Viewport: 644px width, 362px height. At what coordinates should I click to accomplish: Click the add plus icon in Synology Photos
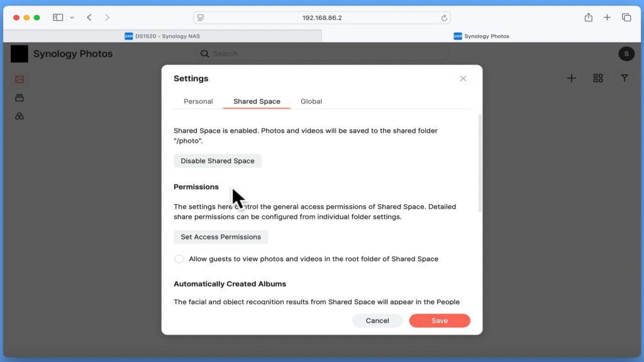point(571,78)
